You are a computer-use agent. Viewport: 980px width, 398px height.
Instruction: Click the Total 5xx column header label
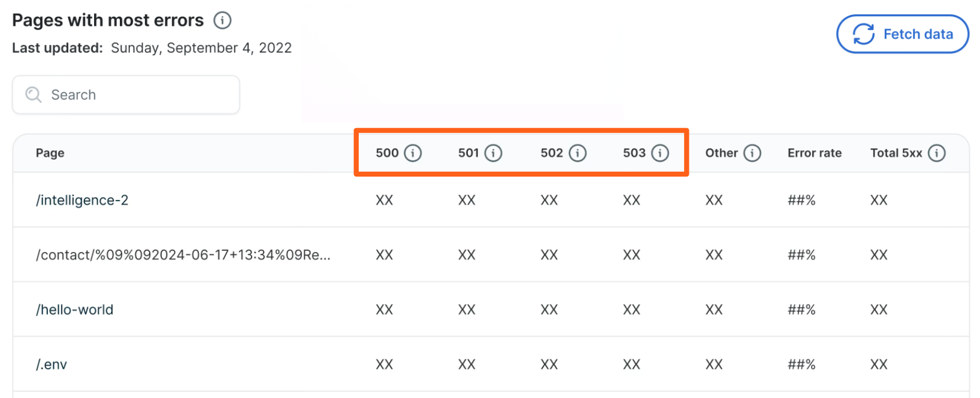click(x=896, y=153)
